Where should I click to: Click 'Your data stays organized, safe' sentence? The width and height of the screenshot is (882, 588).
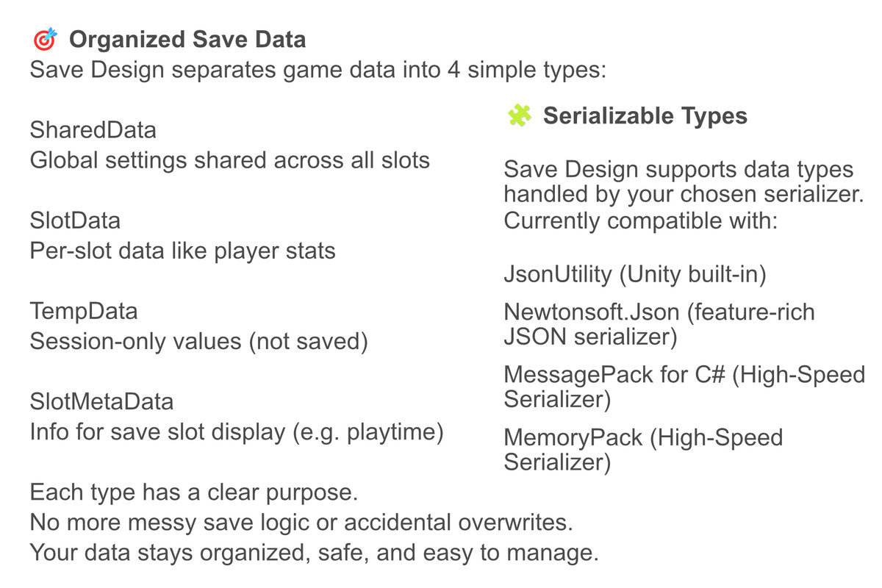314,553
